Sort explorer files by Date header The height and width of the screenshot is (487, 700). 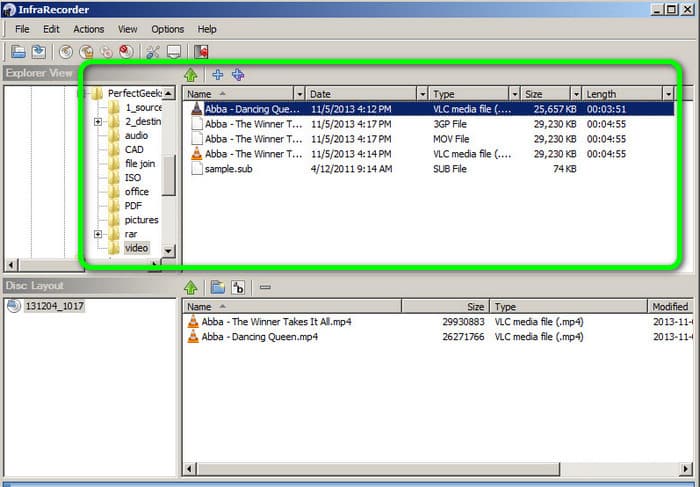coord(362,94)
